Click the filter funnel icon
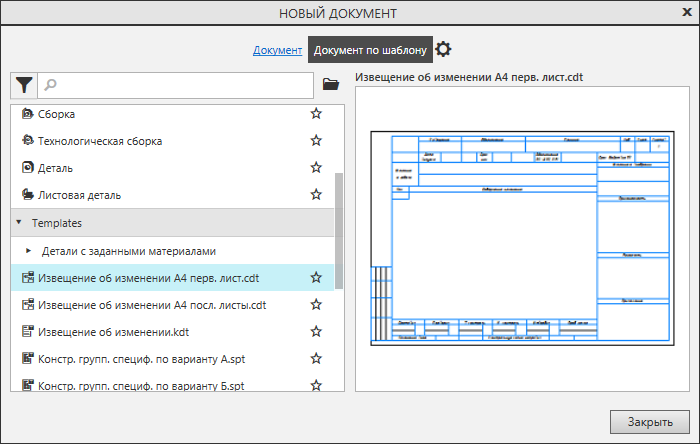700x444 pixels. coord(24,85)
